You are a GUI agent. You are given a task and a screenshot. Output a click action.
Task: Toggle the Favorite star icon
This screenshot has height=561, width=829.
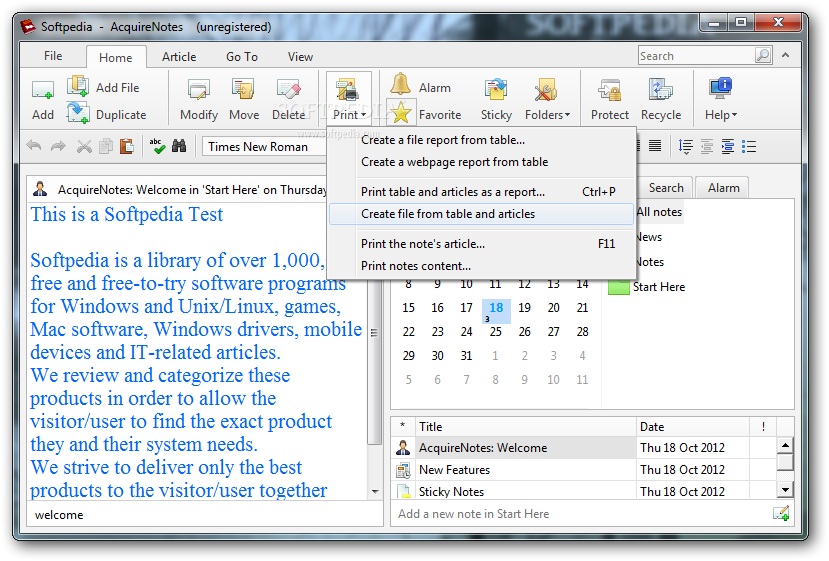401,113
